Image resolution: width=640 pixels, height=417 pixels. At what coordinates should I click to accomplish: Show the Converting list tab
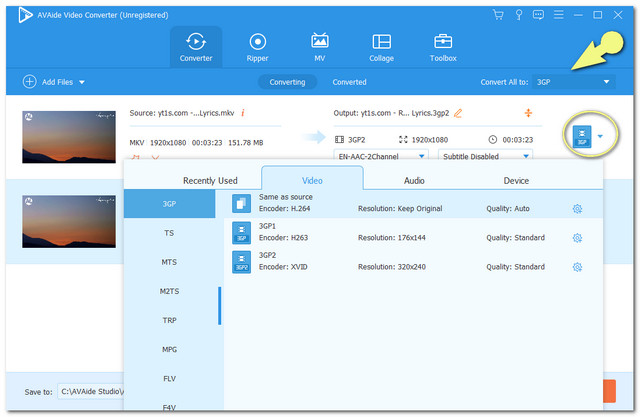287,82
